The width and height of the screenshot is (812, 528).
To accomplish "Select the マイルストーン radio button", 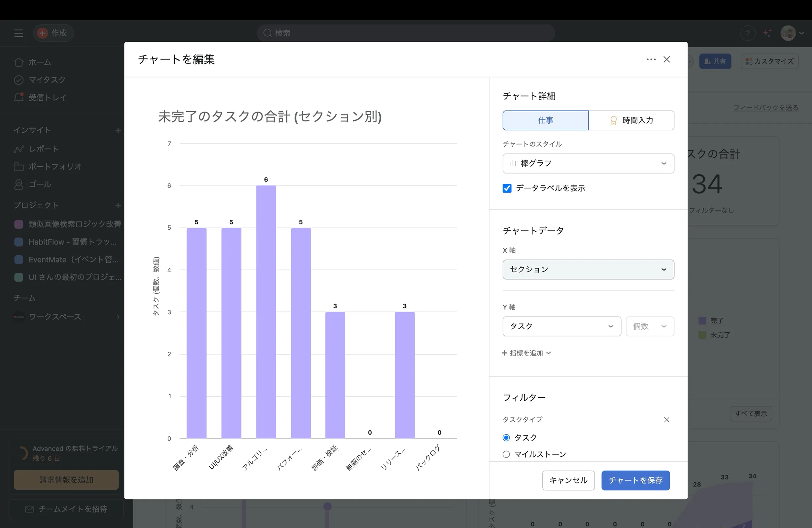I will (506, 454).
